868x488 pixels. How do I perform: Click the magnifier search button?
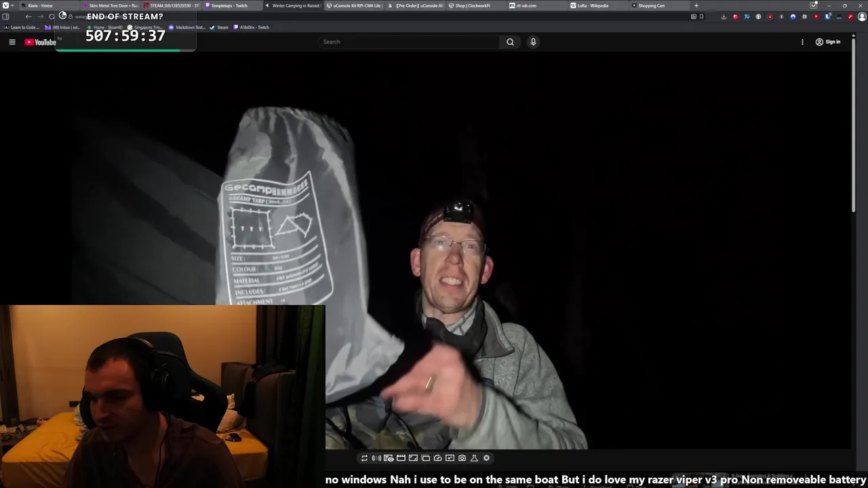tap(510, 42)
